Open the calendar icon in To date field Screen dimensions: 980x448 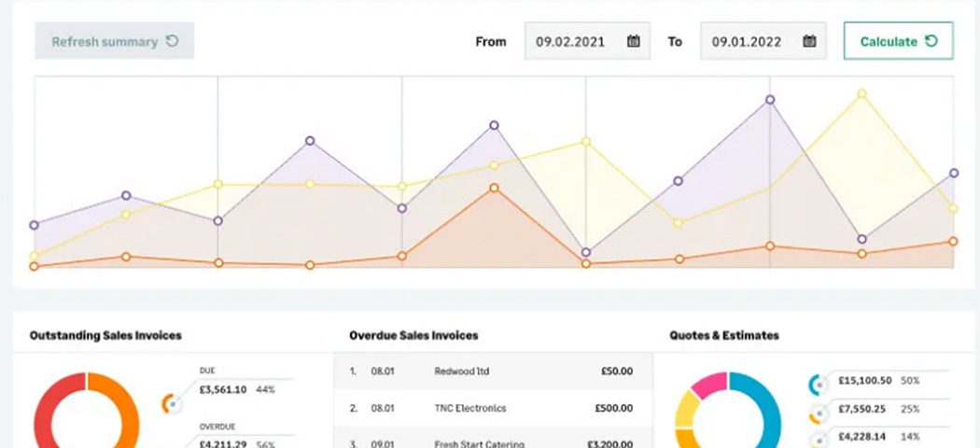click(809, 41)
